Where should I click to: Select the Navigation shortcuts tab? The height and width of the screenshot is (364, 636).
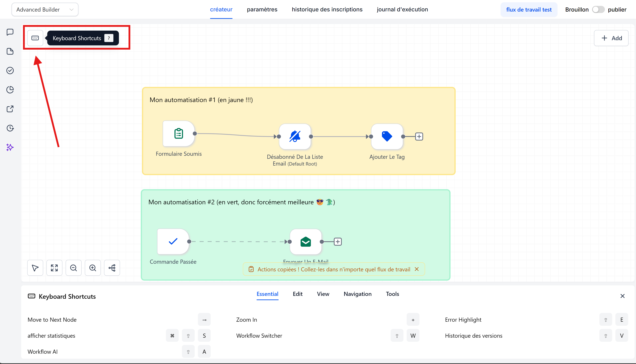click(x=358, y=294)
